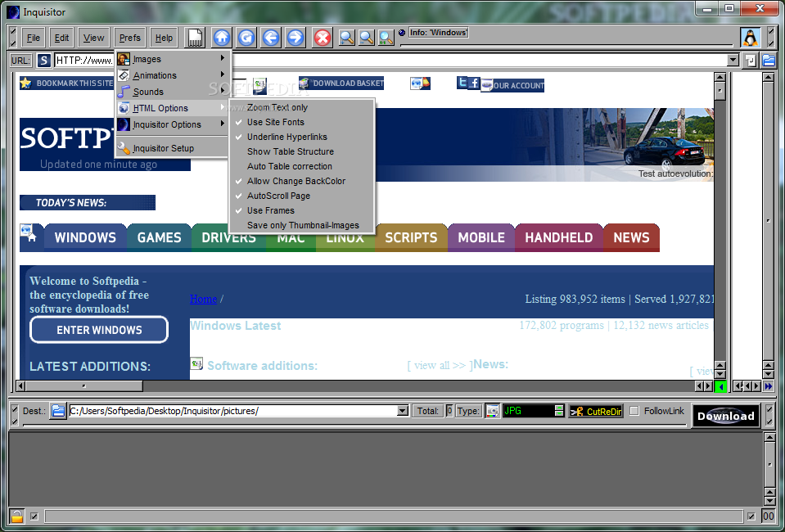Open the destination path dropdown arrow
Viewport: 785px width, 532px height.
pyautogui.click(x=403, y=411)
